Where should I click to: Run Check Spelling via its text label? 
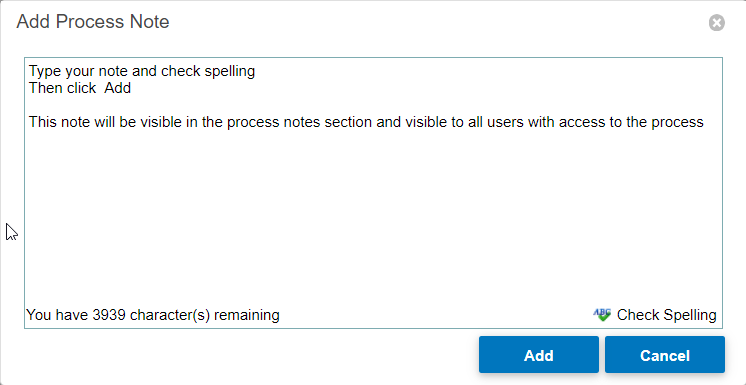coord(666,315)
